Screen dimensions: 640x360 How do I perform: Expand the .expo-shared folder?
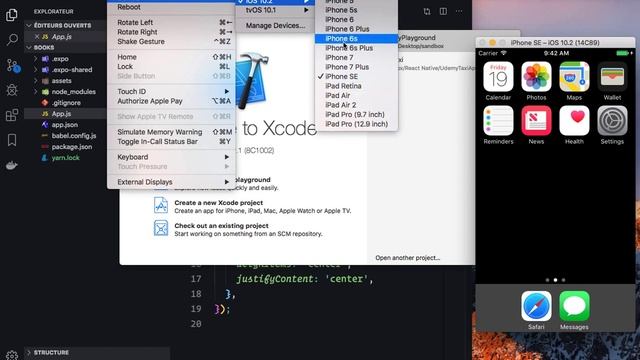(x=36, y=70)
